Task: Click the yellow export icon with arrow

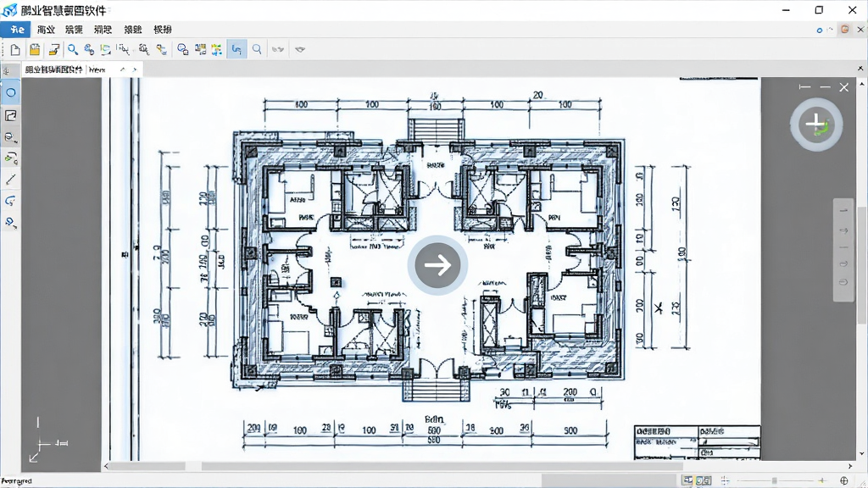Action: coord(53,50)
